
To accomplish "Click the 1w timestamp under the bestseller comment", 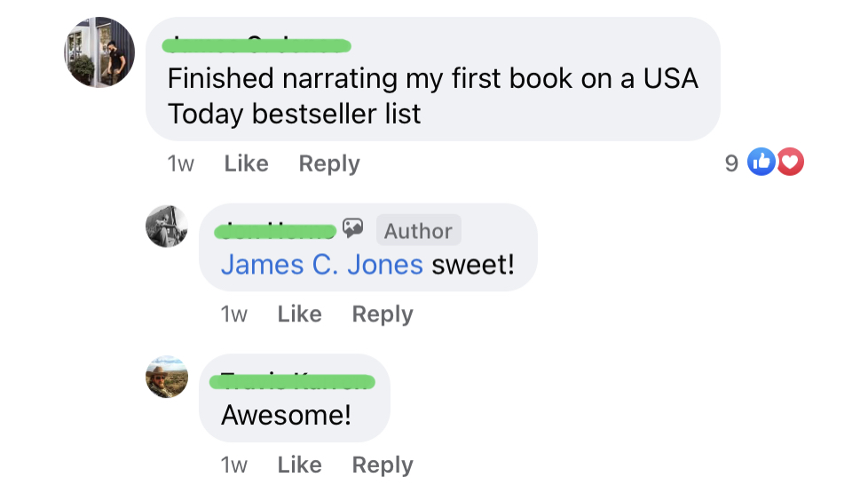I will [180, 163].
